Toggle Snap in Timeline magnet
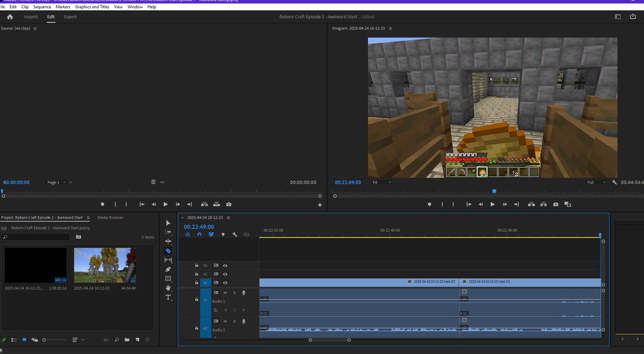The width and height of the screenshot is (644, 354). (200, 234)
